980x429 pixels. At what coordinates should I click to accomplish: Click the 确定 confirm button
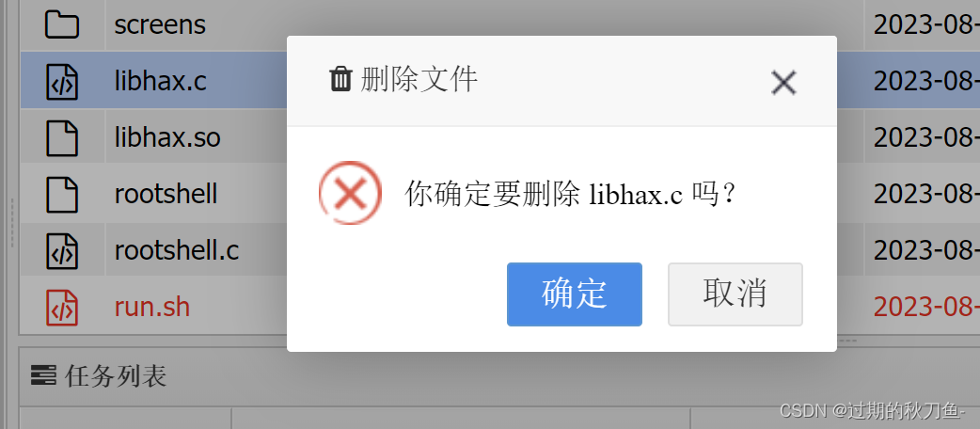[x=575, y=294]
